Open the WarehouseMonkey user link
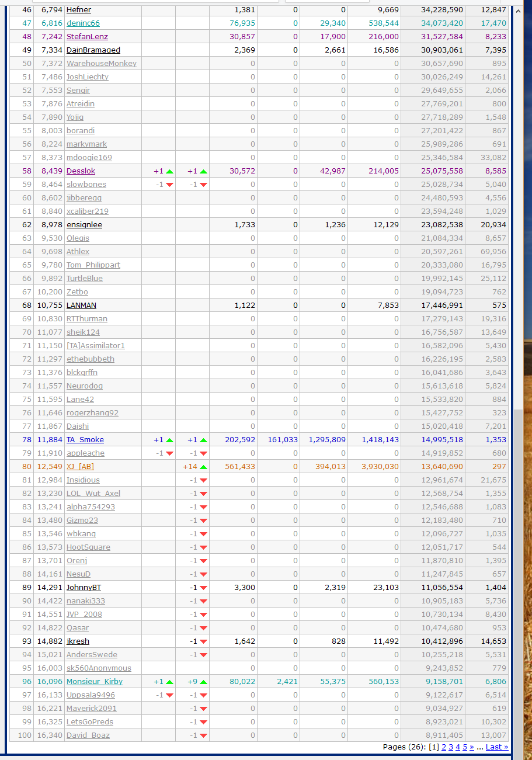 [x=101, y=64]
